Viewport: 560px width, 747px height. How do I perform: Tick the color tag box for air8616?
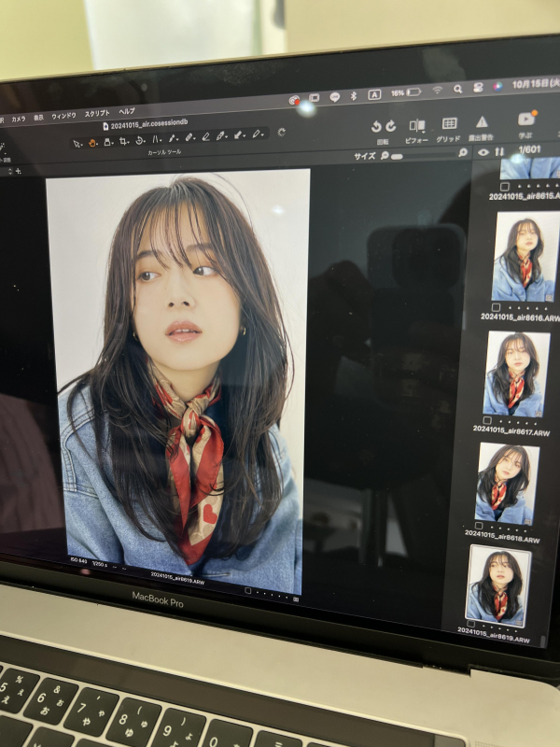(496, 307)
